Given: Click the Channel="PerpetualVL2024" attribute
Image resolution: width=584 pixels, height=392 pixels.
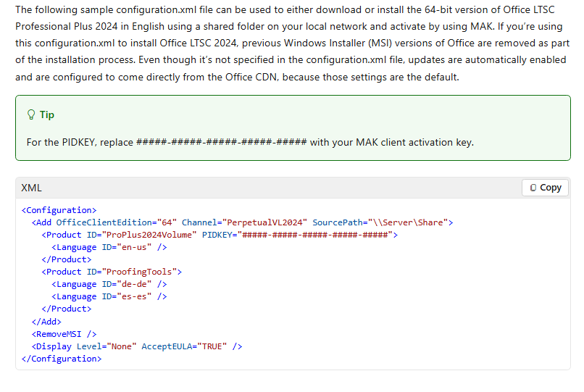Looking at the screenshot, I should point(244,222).
